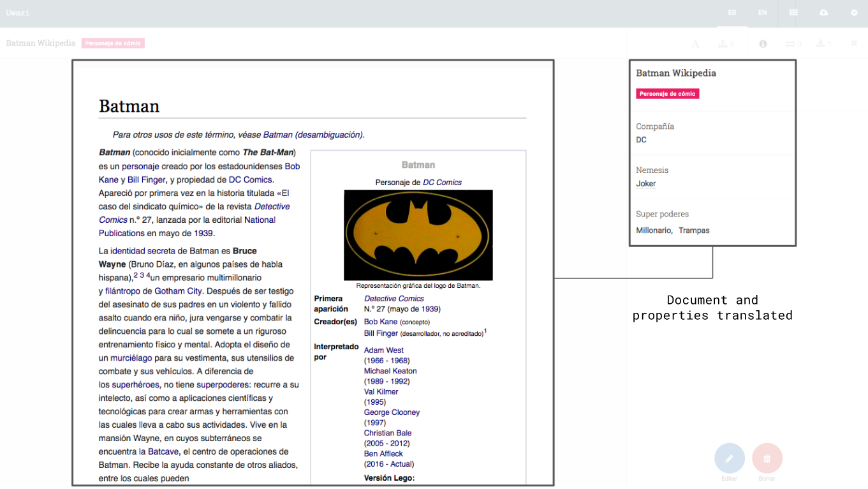
Task: Open 'Bob Kane' (concepto) infobox link
Action: (381, 322)
